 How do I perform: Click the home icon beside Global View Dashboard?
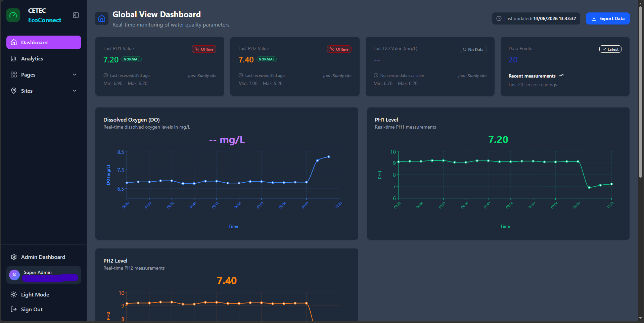[x=102, y=19]
